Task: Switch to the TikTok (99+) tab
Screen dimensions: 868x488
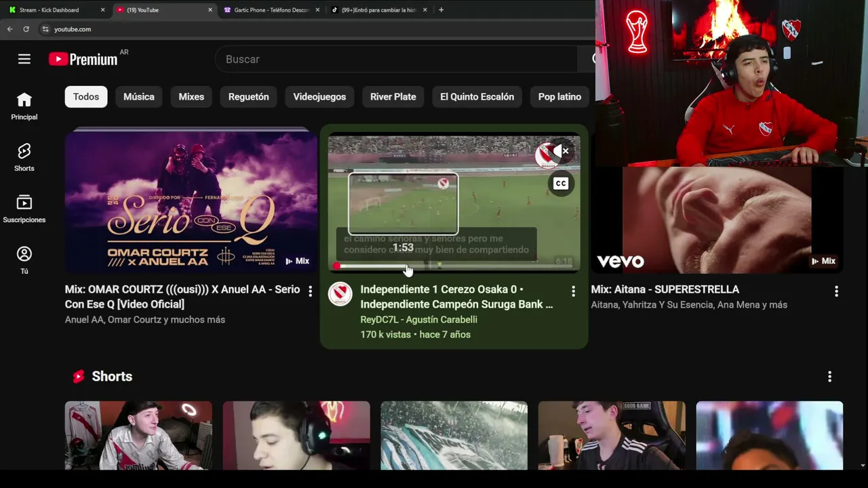Action: [x=378, y=10]
